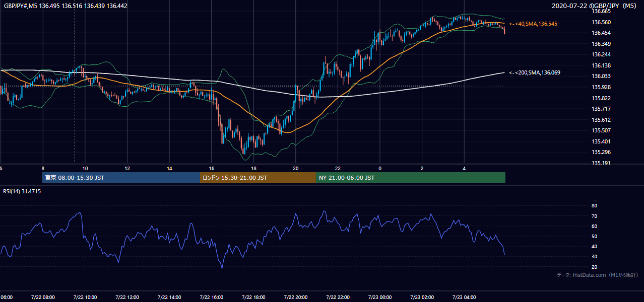Click the '7/23 04:00' time axis label
The height and width of the screenshot is (302, 644).
point(464,297)
